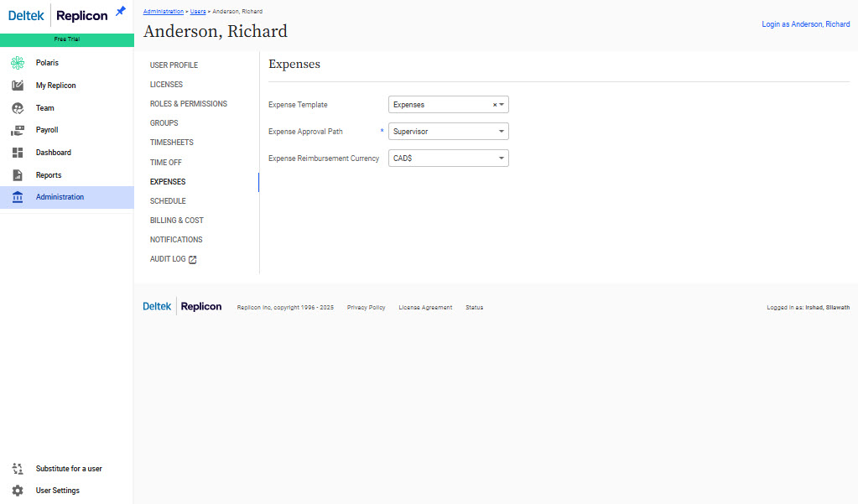This screenshot has width=858, height=504.
Task: Click Login as Anderson, Richard link
Action: coord(805,24)
